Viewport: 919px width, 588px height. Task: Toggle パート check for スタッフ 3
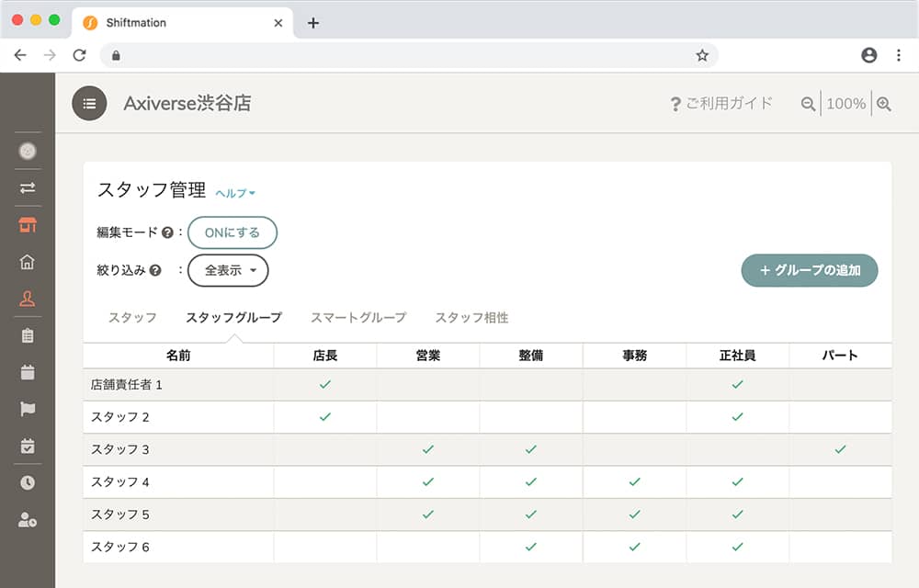click(841, 449)
